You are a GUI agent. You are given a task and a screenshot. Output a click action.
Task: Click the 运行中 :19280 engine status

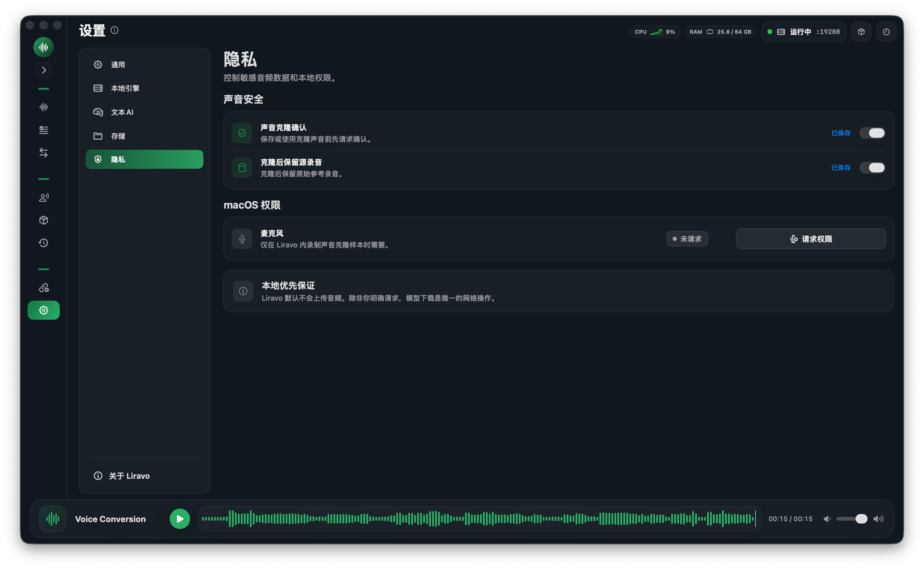pyautogui.click(x=804, y=32)
